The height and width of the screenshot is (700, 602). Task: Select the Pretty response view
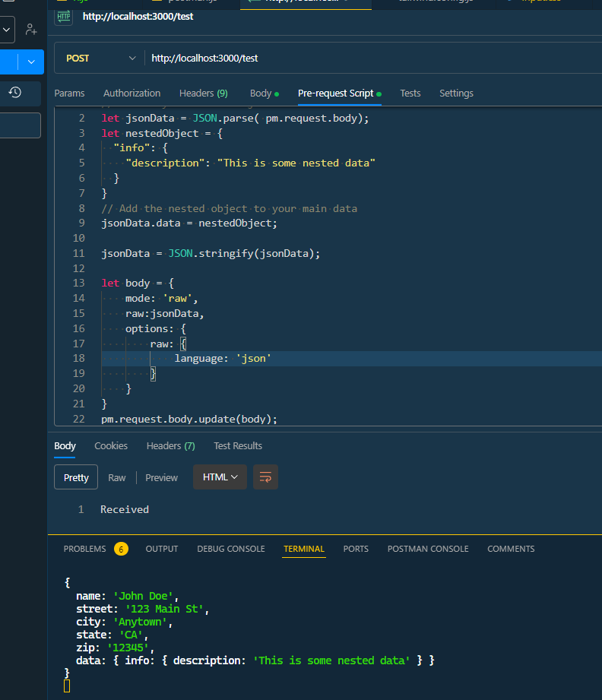click(76, 477)
